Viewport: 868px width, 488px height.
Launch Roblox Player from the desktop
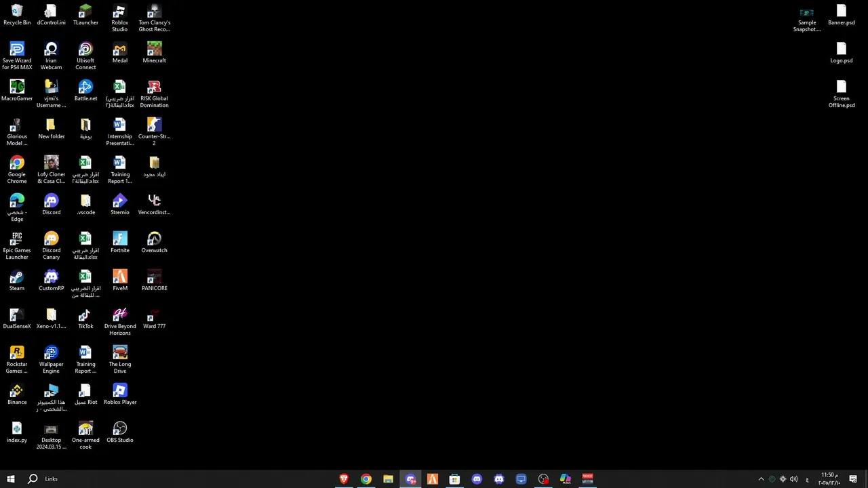coord(120,395)
